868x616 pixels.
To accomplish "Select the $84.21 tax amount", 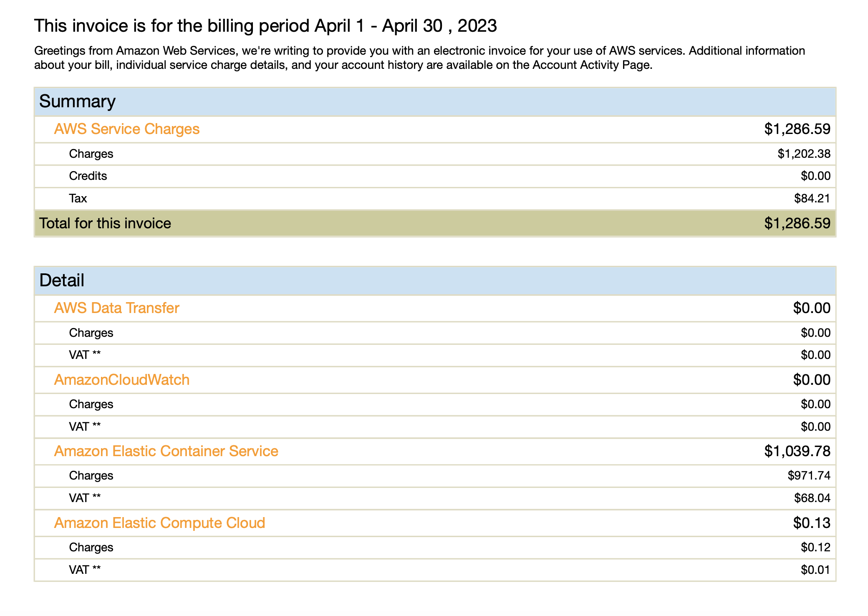I will coord(812,198).
